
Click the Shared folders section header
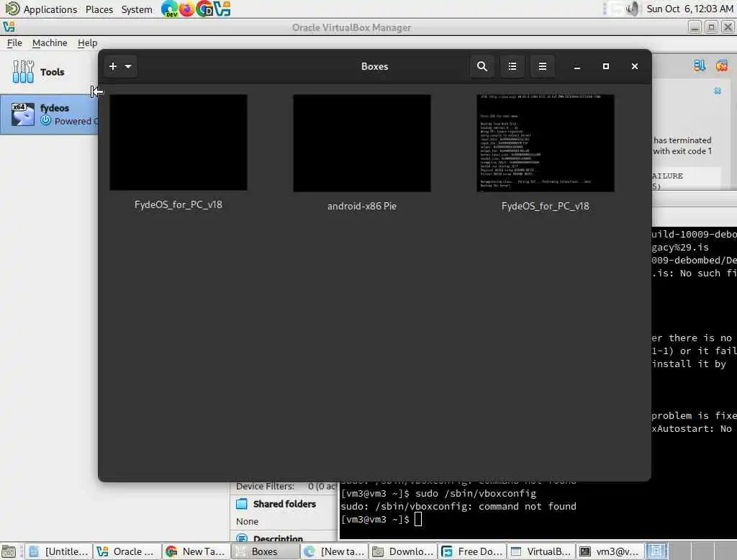(284, 504)
